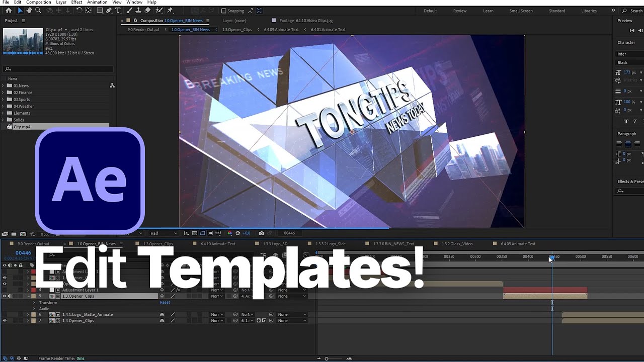Switch to 9.0.Render Output timeline tab

(33, 244)
